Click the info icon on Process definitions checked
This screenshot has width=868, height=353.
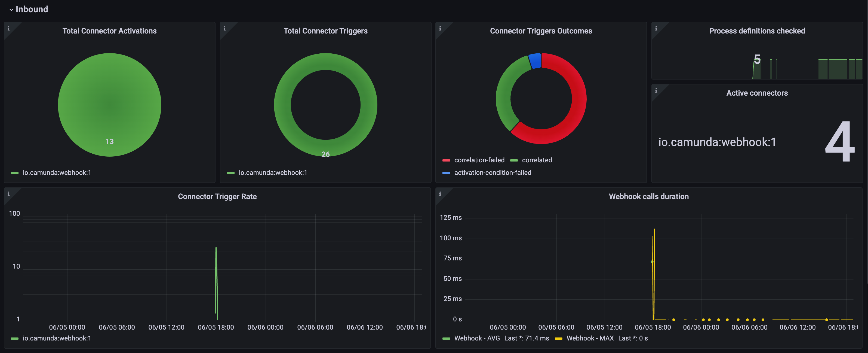656,29
